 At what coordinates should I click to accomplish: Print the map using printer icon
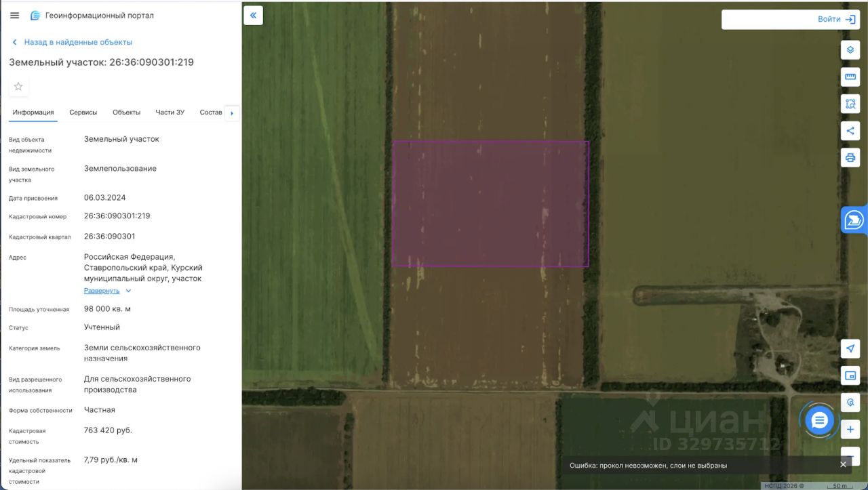coord(850,158)
